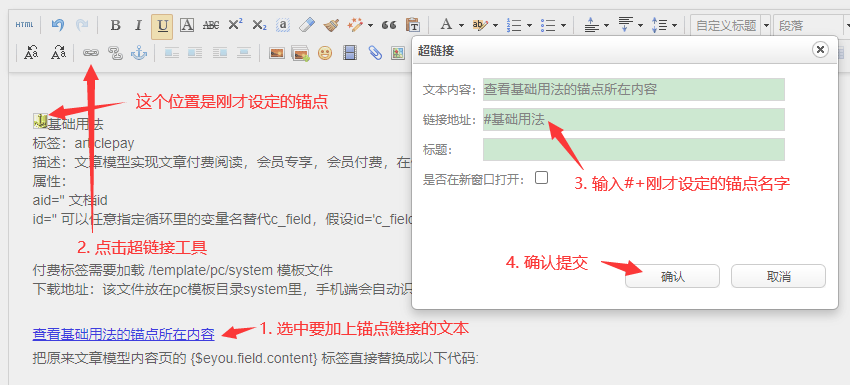This screenshot has height=385, width=850.
Task: Cancel the dialog with 取消 button
Action: click(x=778, y=277)
